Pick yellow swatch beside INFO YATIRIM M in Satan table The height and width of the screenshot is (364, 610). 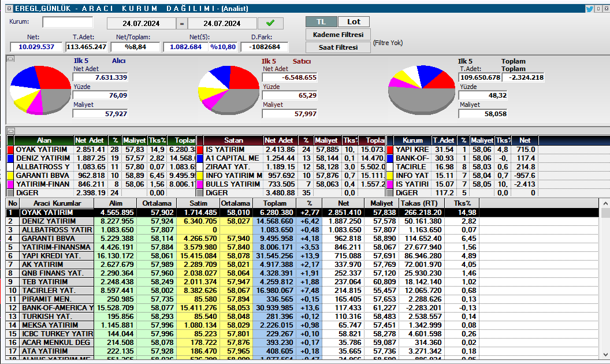pyautogui.click(x=200, y=176)
